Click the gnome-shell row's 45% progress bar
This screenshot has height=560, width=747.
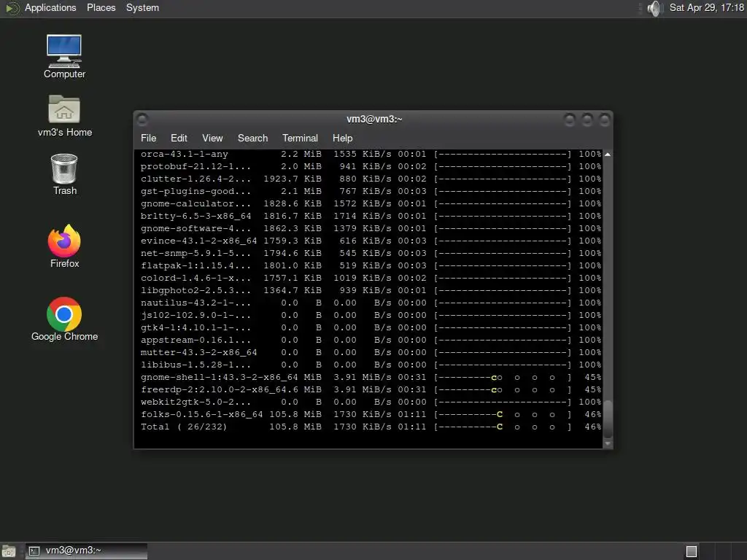coord(503,377)
